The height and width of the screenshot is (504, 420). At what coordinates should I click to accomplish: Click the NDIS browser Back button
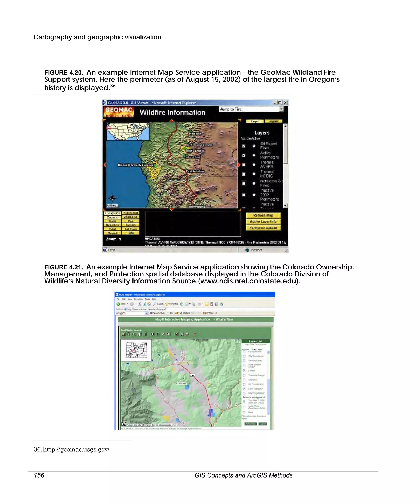tap(121, 304)
